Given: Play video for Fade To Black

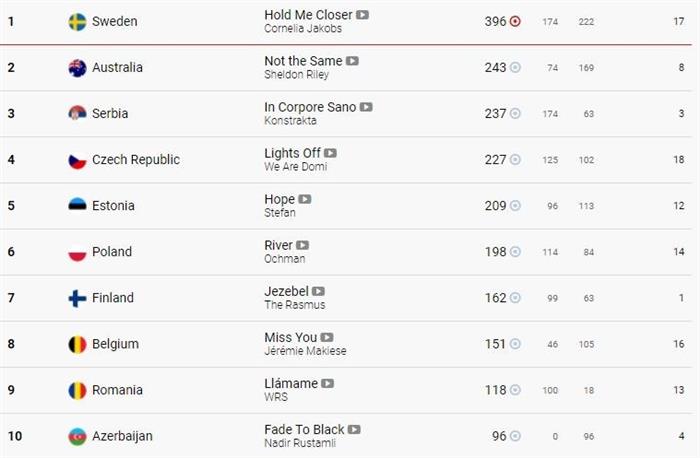Looking at the screenshot, I should point(354,429).
